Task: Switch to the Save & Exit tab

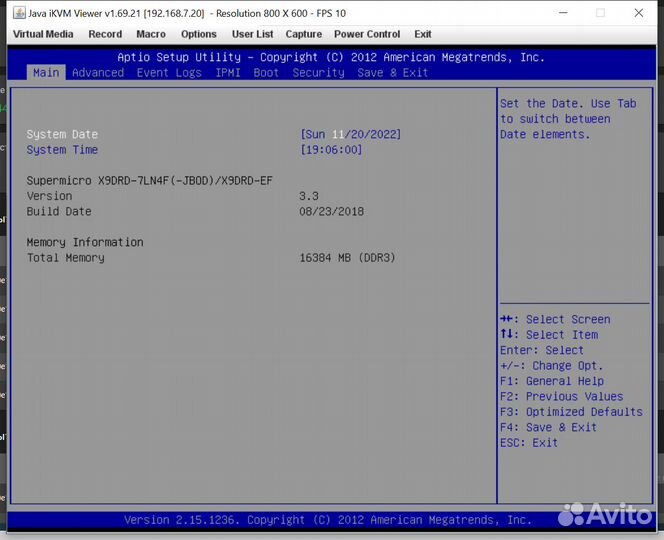Action: pyautogui.click(x=393, y=72)
